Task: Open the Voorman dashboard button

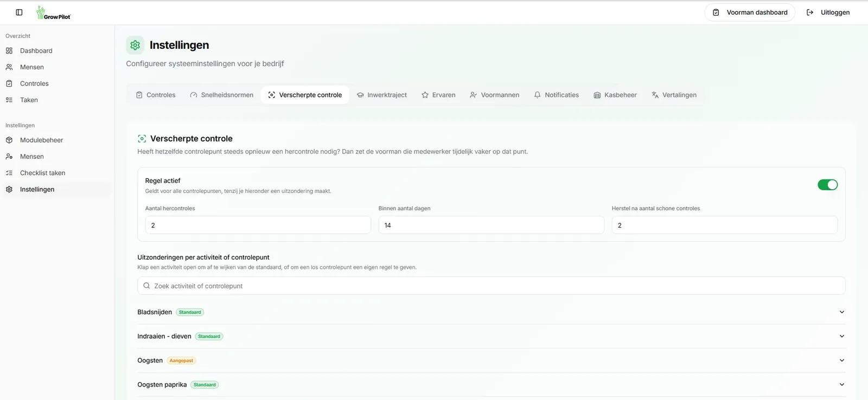Action: click(x=750, y=12)
